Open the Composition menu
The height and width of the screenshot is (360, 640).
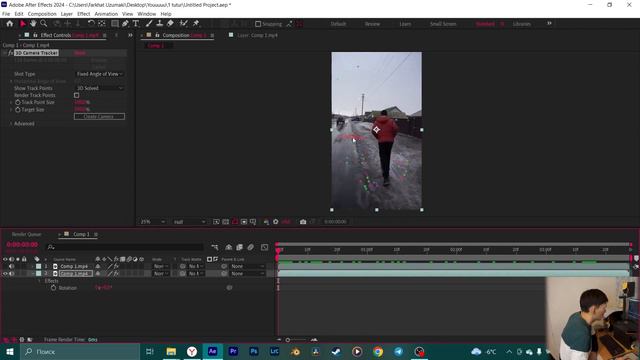click(x=42, y=14)
